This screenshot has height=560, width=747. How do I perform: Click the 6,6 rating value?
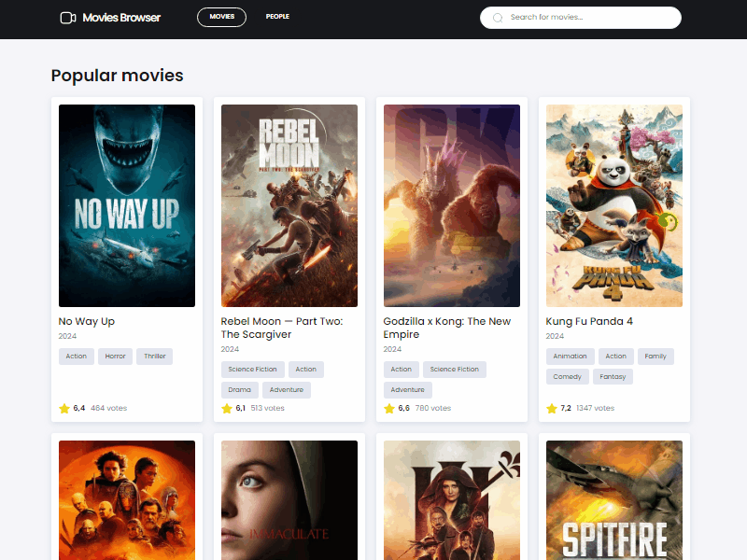[x=404, y=408]
